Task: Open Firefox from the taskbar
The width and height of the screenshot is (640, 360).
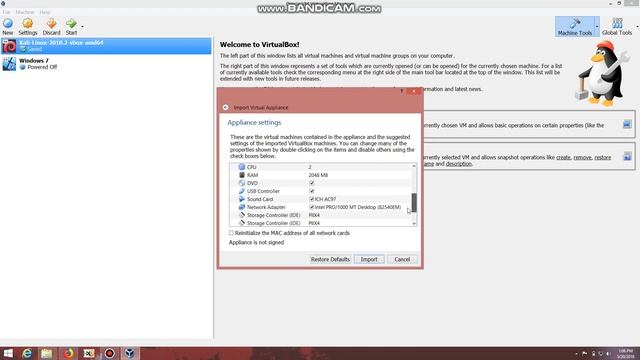Action: (69, 353)
